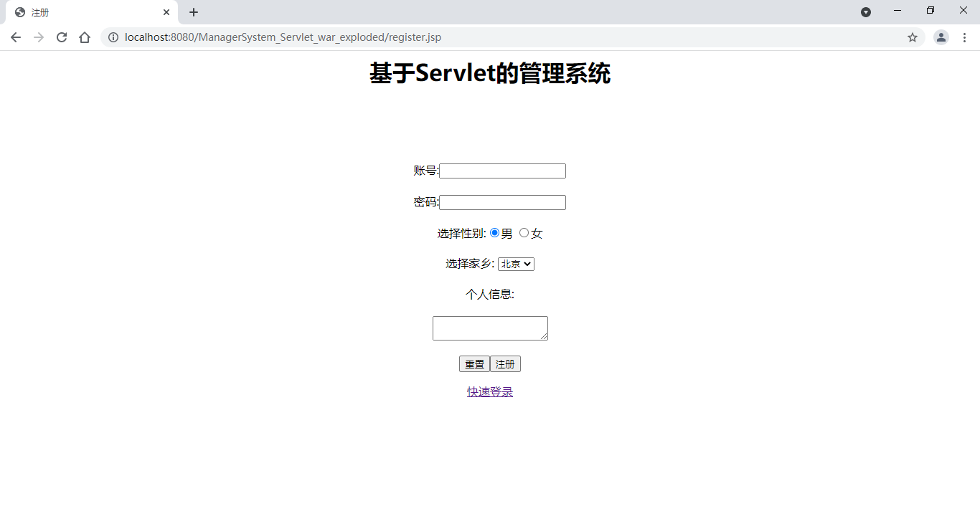
Task: Open the browser home page
Action: coord(85,37)
